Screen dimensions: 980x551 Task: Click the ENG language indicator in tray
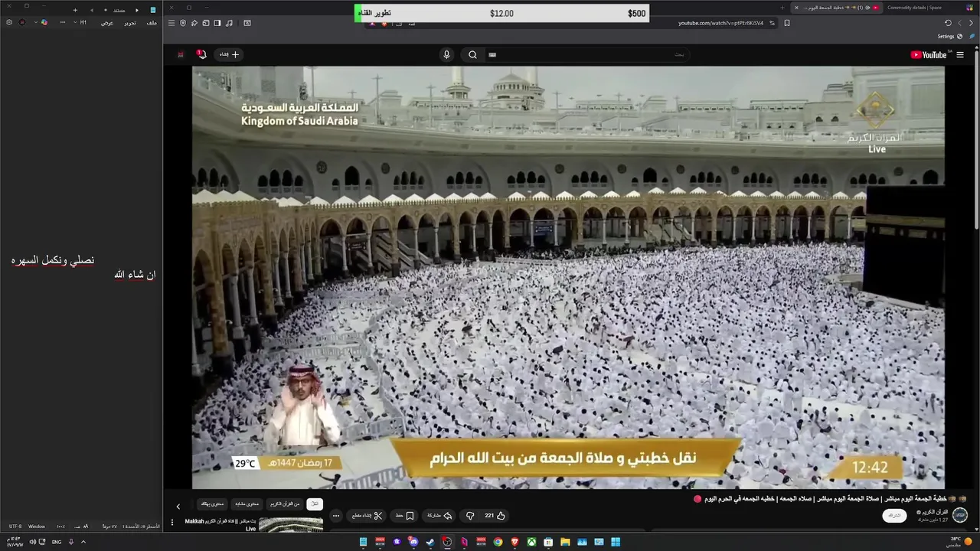tap(57, 542)
